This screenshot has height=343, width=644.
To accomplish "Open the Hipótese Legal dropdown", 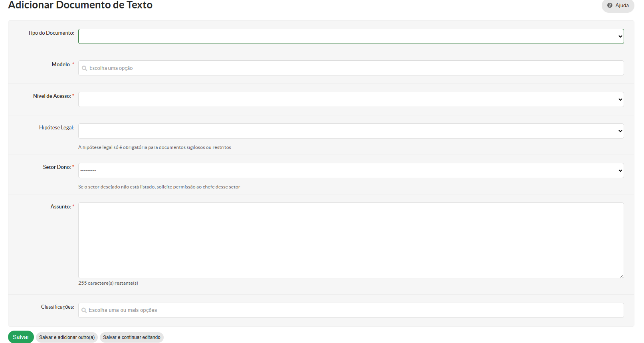I will (x=351, y=131).
